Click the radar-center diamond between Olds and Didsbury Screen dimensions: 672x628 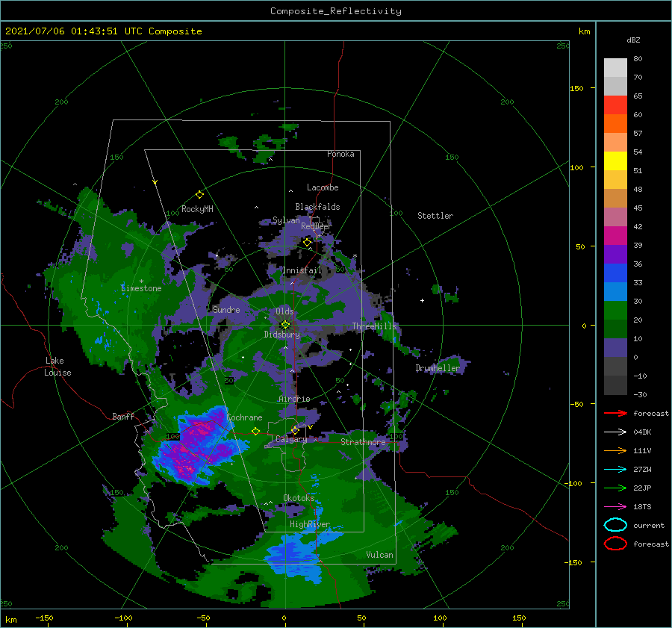click(285, 325)
